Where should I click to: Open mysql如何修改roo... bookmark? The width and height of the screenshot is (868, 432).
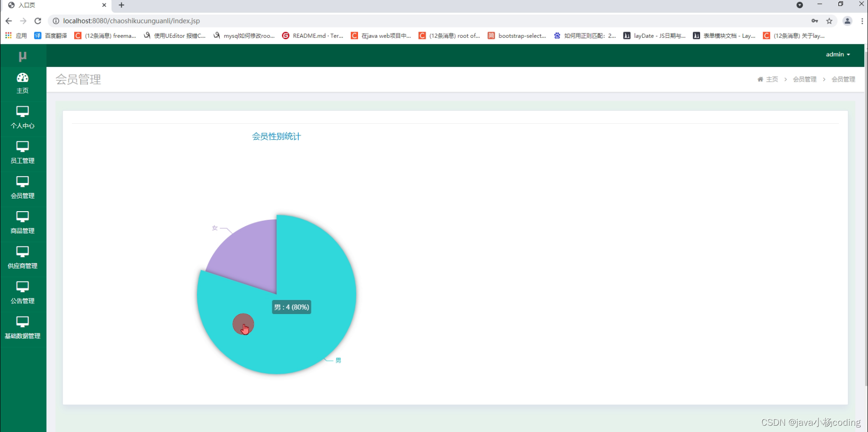click(244, 35)
